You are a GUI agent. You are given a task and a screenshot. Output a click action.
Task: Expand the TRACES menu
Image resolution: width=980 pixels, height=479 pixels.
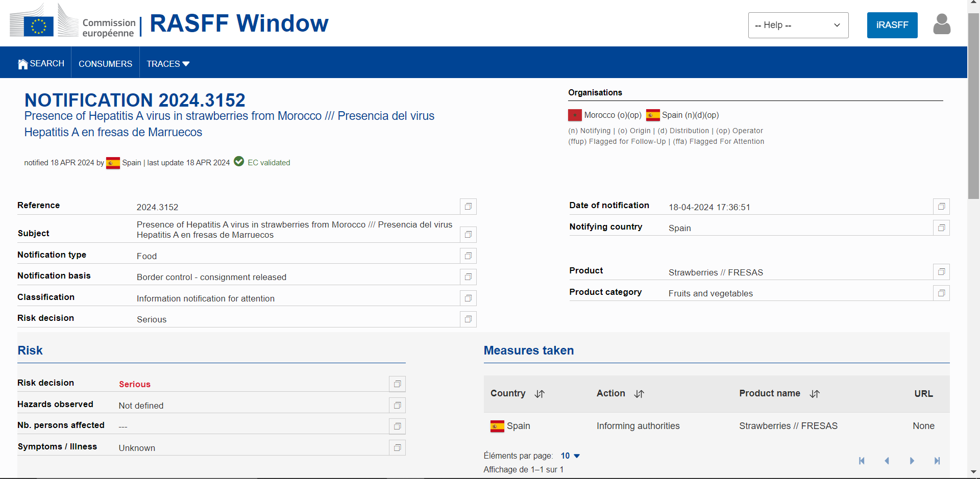pyautogui.click(x=168, y=64)
